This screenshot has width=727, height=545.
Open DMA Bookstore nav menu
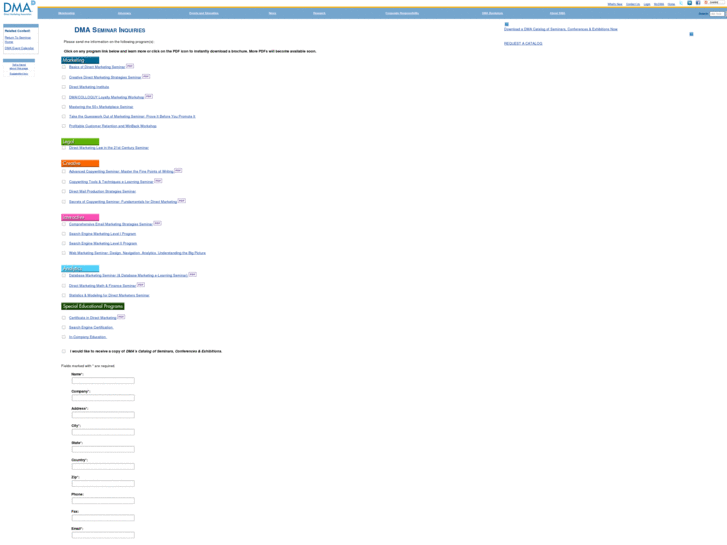(492, 13)
